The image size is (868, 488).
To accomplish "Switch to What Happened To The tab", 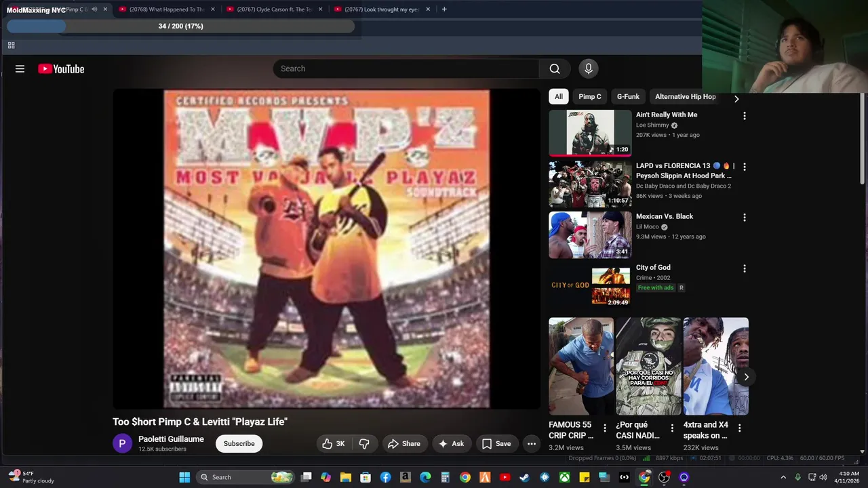I will (167, 9).
